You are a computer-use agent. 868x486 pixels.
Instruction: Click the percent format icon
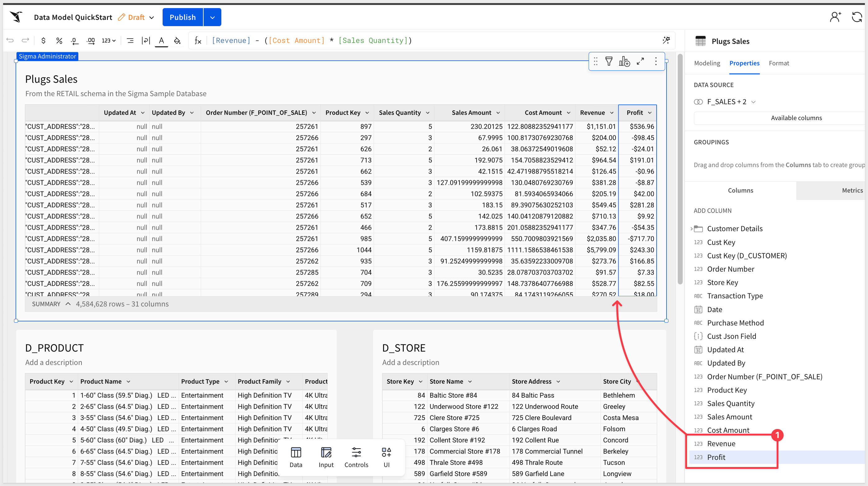click(x=59, y=40)
